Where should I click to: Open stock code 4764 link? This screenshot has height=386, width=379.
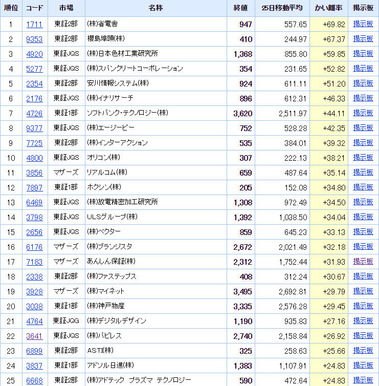click(34, 321)
